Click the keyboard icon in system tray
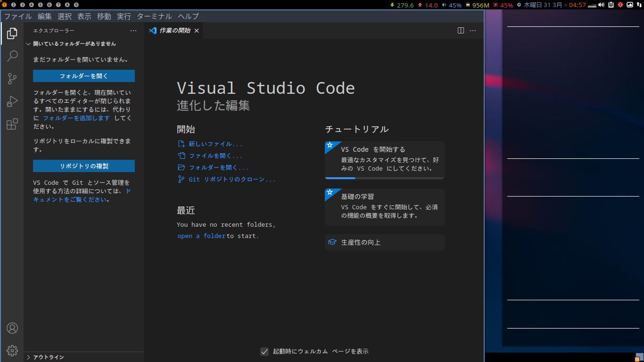644x362 pixels. (592, 5)
